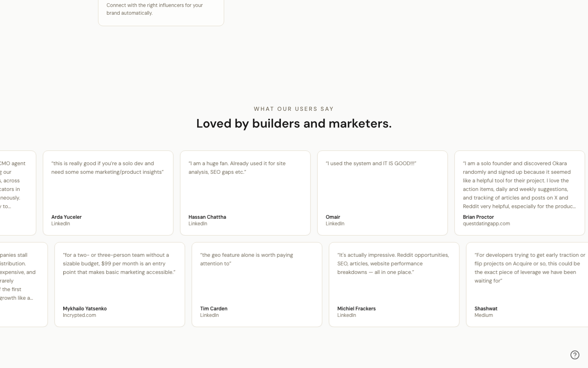Click the "I am a solo founder" quote
588x368 pixels.
tap(519, 185)
